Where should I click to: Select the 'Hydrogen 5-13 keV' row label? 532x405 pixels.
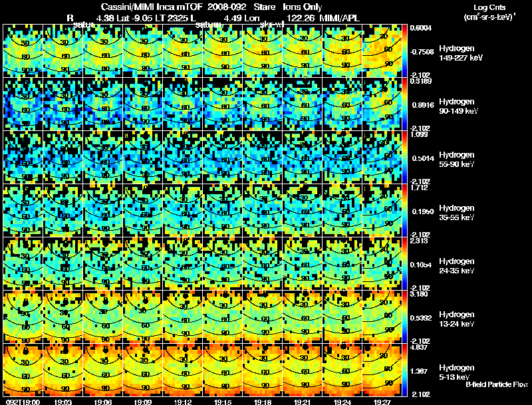(x=457, y=372)
